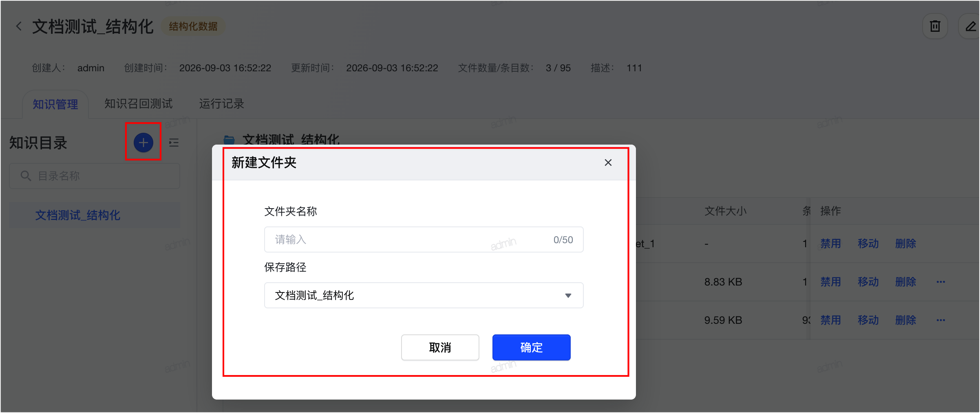980x413 pixels.
Task: Click 删除 in the 8.83 KB row
Action: 906,282
